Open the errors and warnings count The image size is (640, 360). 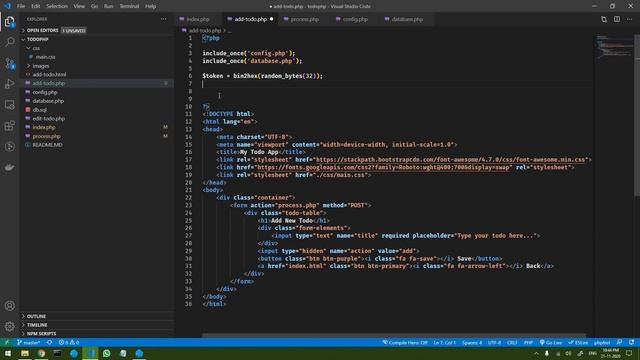69,342
